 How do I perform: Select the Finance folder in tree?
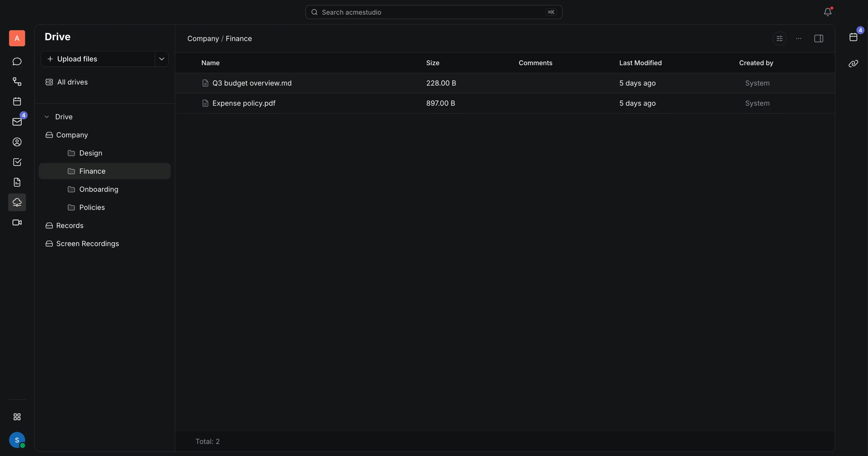(105, 171)
